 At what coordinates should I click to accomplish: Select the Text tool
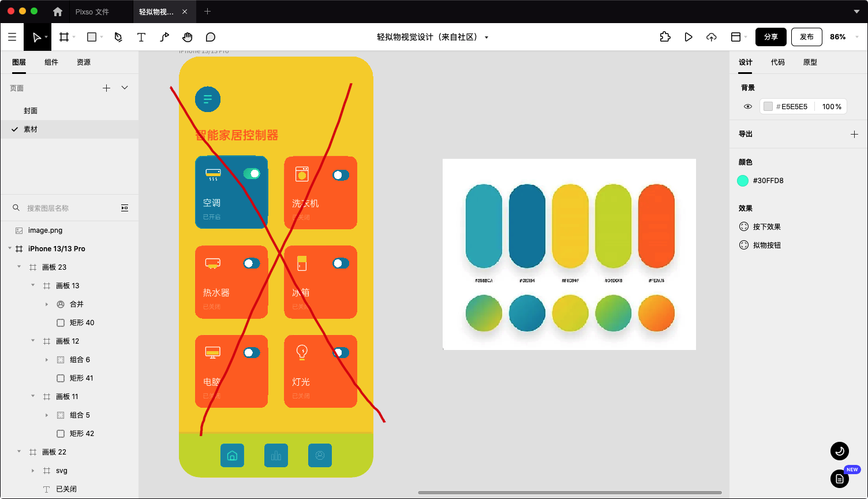[141, 37]
